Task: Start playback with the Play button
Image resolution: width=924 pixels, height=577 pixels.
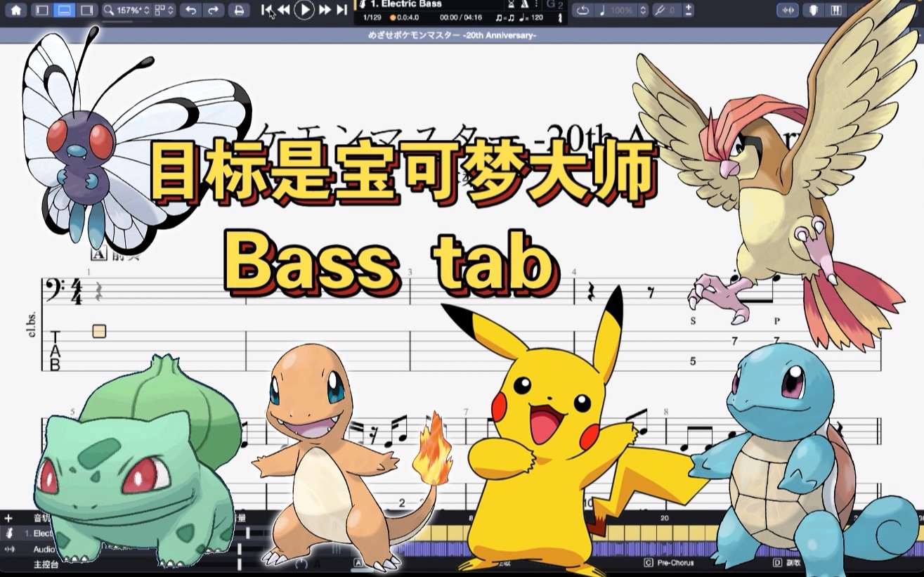Action: click(304, 10)
